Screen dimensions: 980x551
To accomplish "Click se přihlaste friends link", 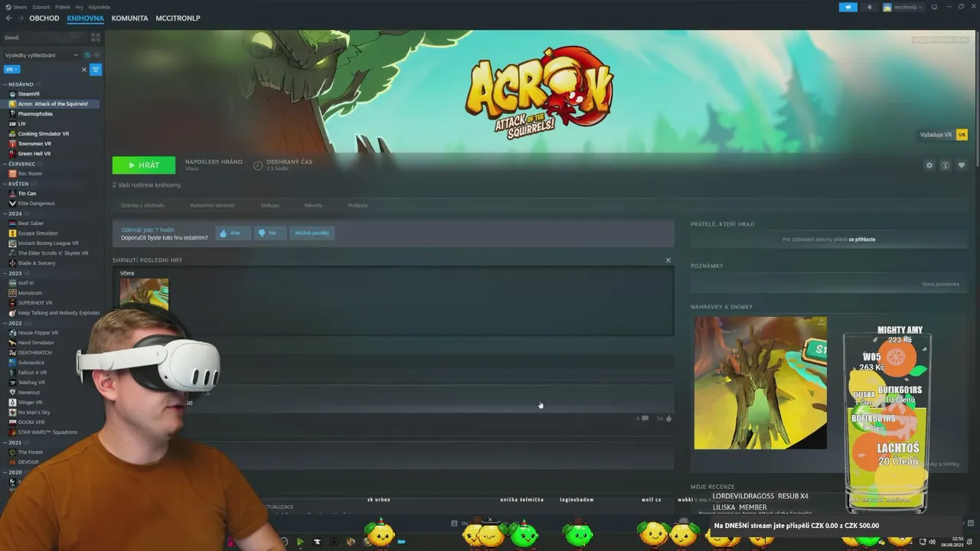I will pyautogui.click(x=861, y=240).
